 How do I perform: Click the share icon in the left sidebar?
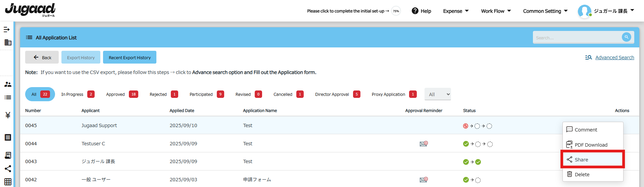[x=8, y=169]
